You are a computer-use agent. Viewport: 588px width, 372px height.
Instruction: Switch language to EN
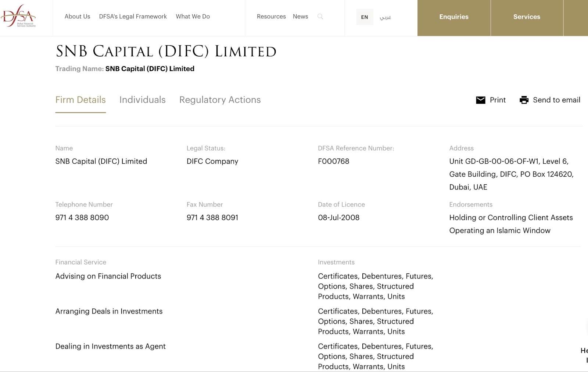tap(365, 17)
